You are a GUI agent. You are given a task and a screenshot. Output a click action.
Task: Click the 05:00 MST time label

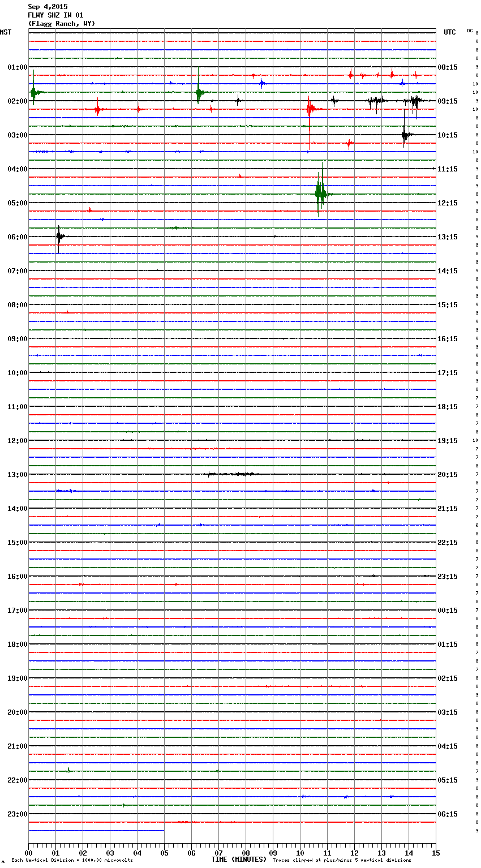[x=17, y=203]
